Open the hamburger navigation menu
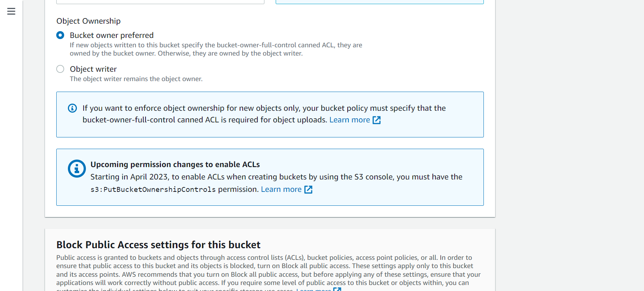Viewport: 644px width, 291px height. 11,11
